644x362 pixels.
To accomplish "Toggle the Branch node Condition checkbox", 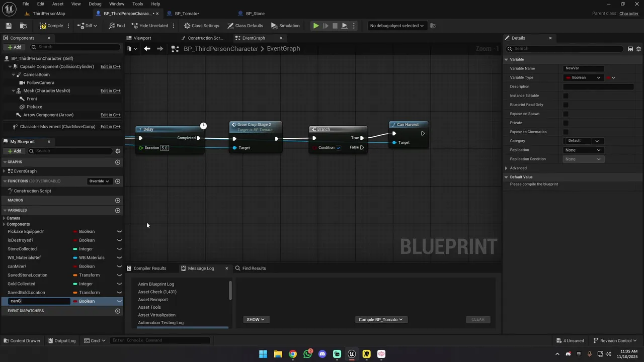I will click(x=339, y=148).
